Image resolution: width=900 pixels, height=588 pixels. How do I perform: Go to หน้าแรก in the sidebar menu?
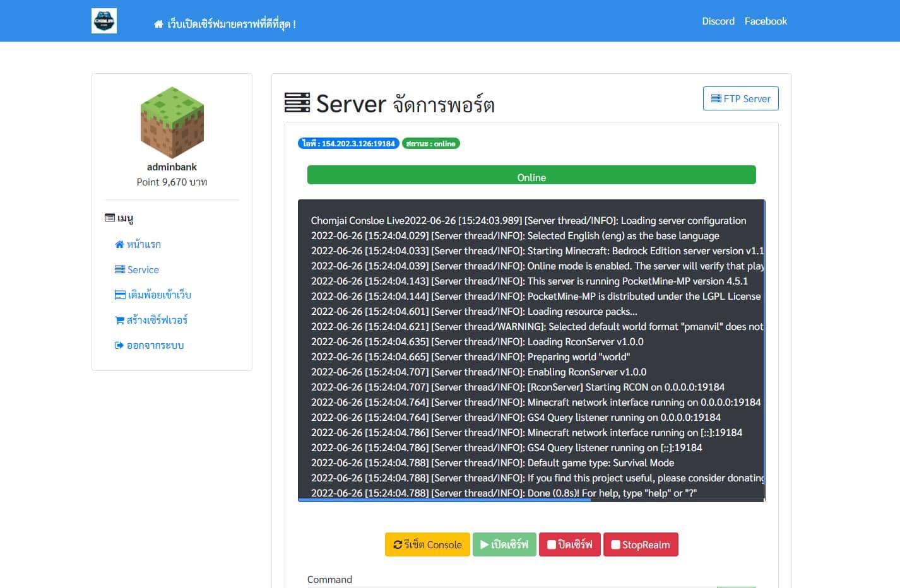(138, 244)
